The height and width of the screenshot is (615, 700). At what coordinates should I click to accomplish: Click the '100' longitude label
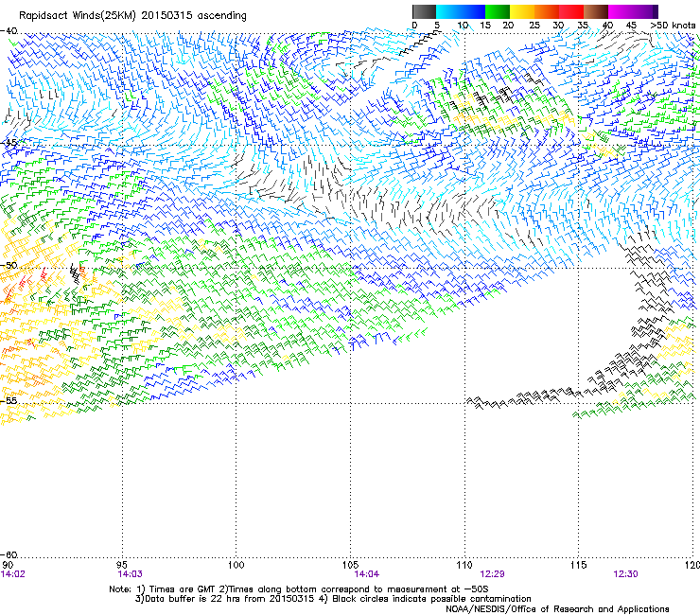coord(236,565)
